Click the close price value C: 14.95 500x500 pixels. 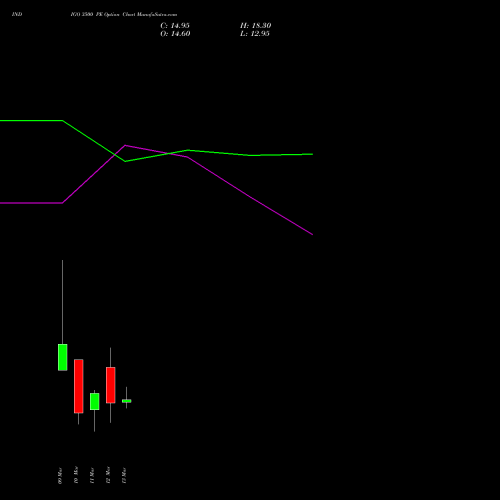[x=175, y=26]
